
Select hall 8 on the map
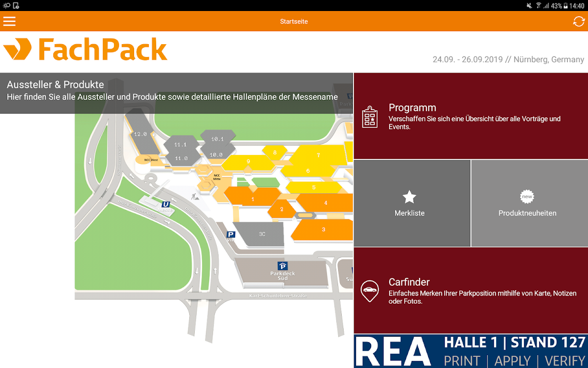coord(275,153)
